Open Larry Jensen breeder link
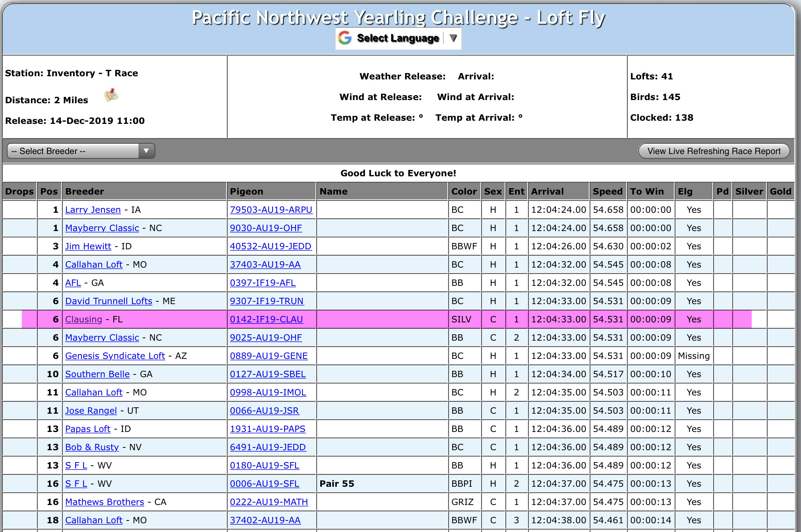This screenshot has height=532, width=801. tap(93, 210)
